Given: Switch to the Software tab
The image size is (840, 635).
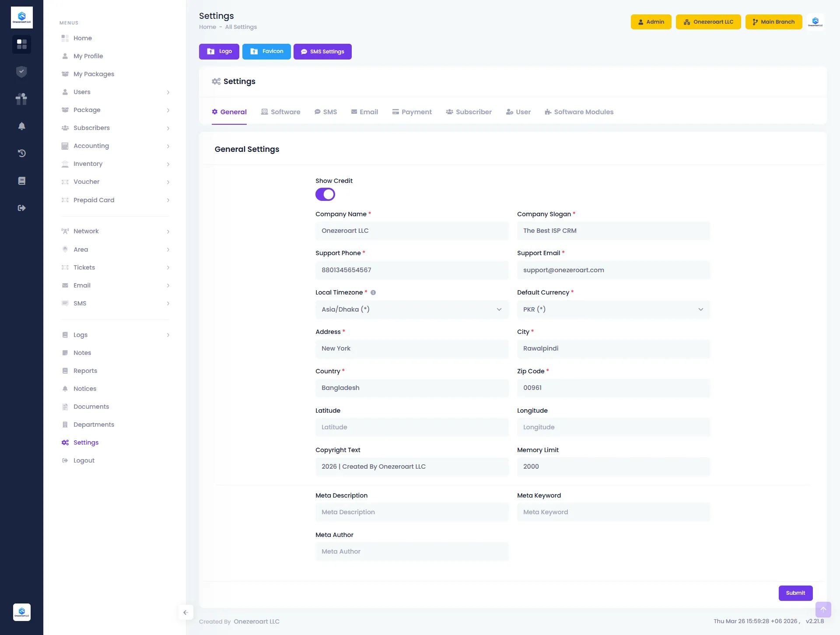Looking at the screenshot, I should tap(281, 112).
